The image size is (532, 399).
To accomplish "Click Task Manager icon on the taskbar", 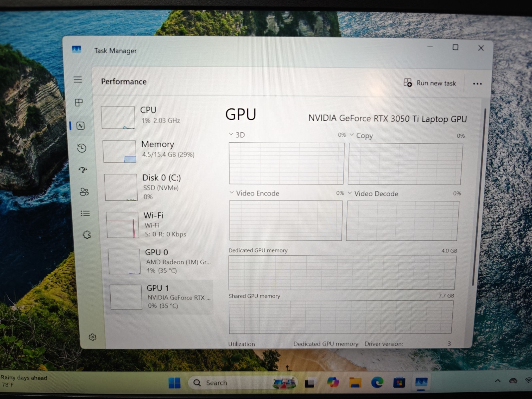I will click(421, 382).
